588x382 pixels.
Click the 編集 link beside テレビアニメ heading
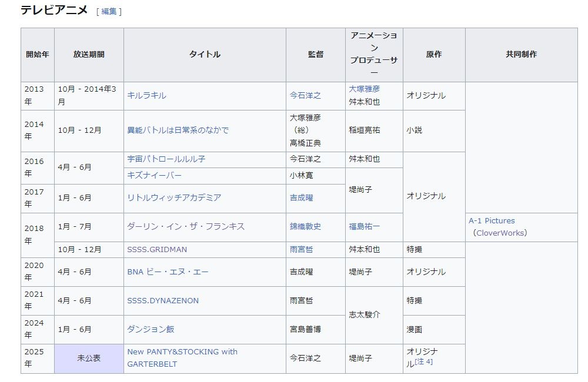click(x=109, y=12)
